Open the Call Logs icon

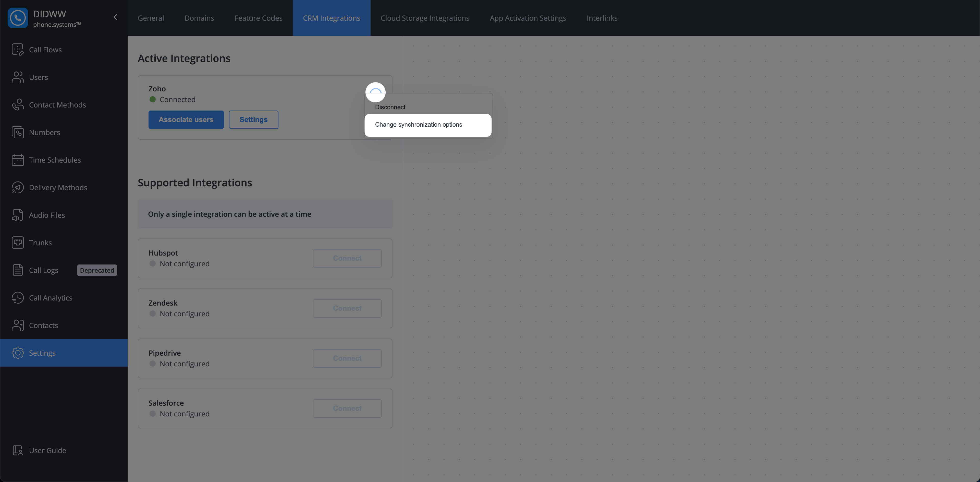tap(18, 270)
